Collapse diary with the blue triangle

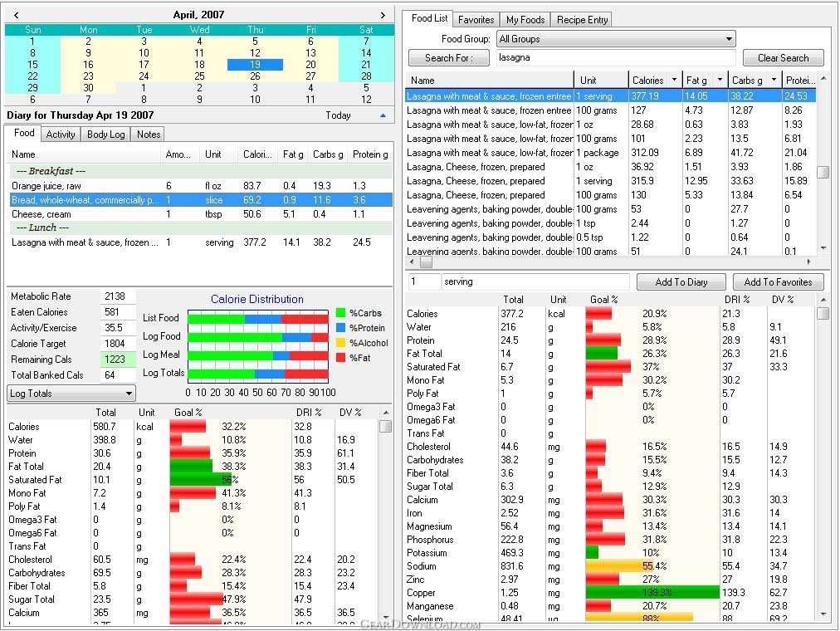point(383,115)
